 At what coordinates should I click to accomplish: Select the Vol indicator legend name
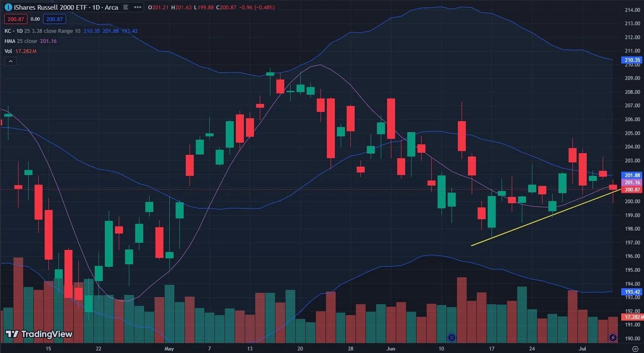click(x=8, y=51)
